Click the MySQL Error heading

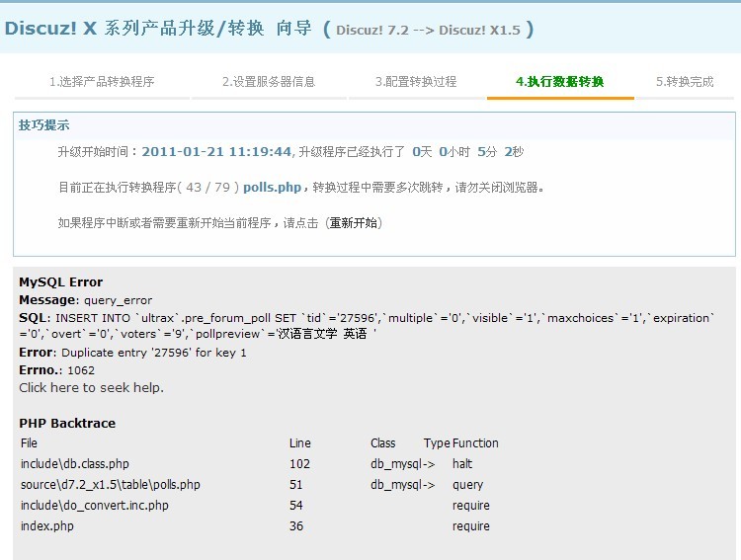[x=60, y=282]
